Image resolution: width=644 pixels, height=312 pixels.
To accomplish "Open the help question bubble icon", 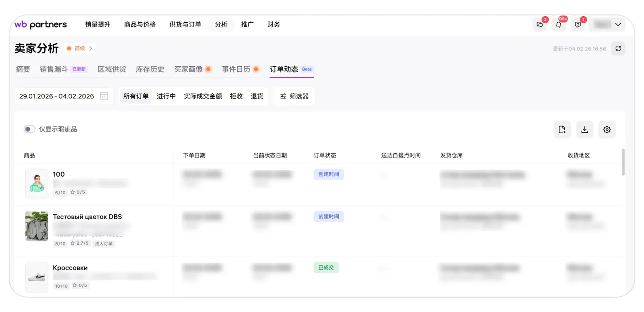I will click(578, 25).
